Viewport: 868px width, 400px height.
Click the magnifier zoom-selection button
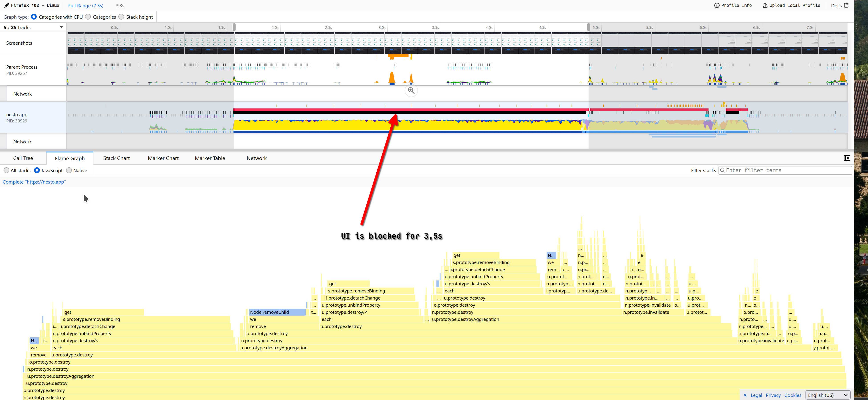click(x=411, y=90)
